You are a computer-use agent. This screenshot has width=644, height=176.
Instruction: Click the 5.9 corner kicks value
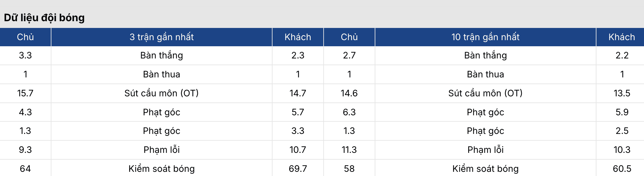[622, 112]
